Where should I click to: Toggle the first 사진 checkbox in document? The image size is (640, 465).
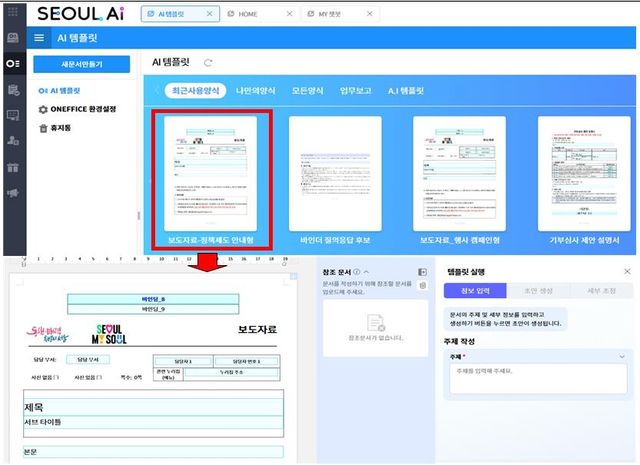(x=56, y=377)
